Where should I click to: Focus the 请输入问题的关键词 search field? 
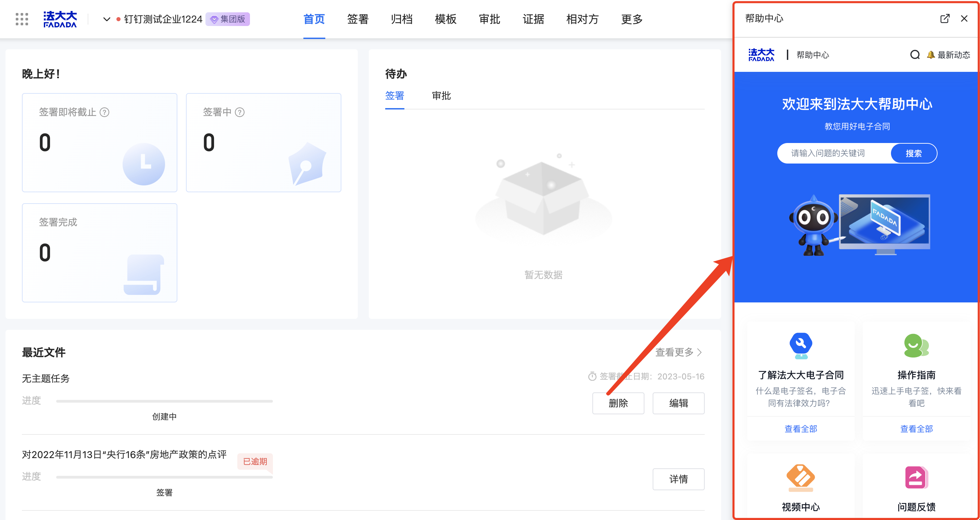click(x=834, y=153)
